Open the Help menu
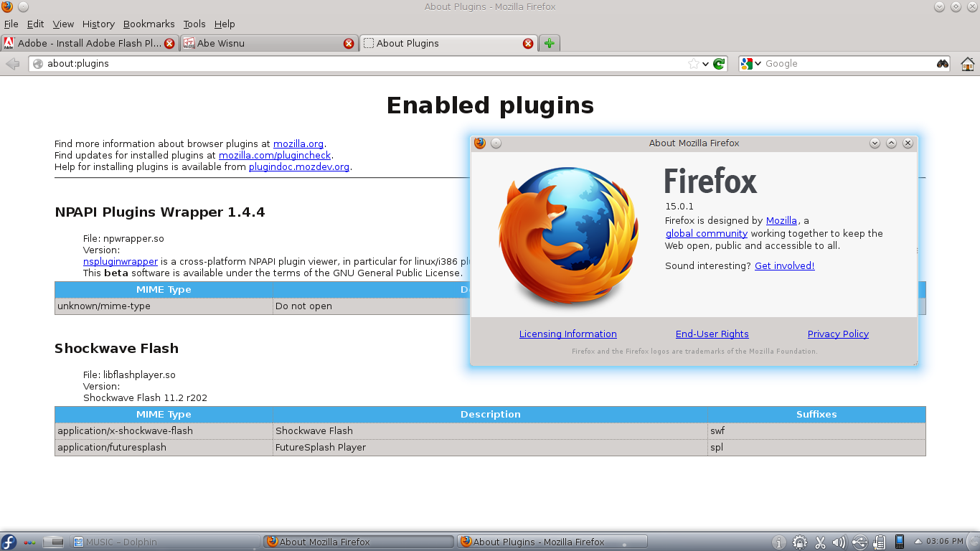This screenshot has width=980, height=551. click(225, 24)
